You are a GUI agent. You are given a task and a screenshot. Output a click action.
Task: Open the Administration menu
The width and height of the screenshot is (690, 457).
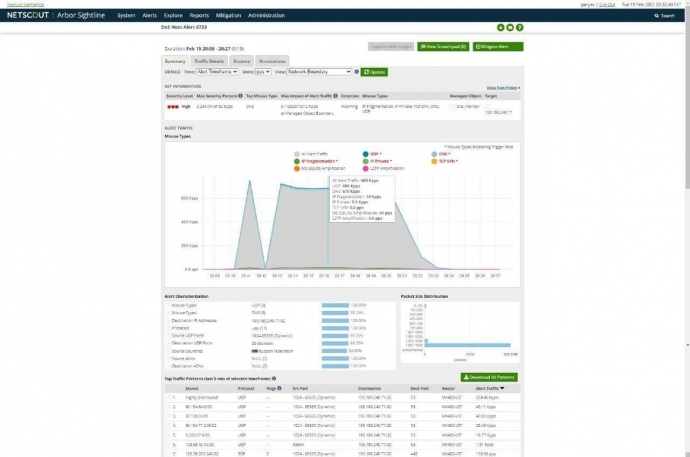(266, 15)
